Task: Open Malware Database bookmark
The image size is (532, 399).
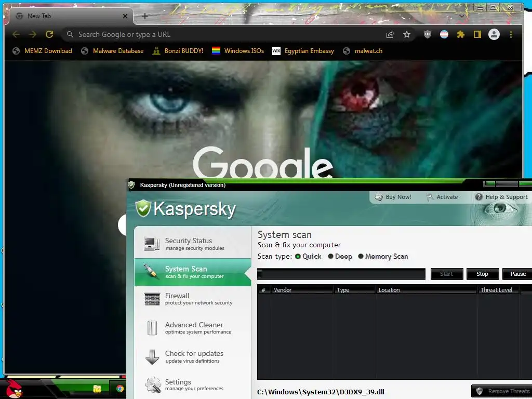Action: pyautogui.click(x=112, y=51)
